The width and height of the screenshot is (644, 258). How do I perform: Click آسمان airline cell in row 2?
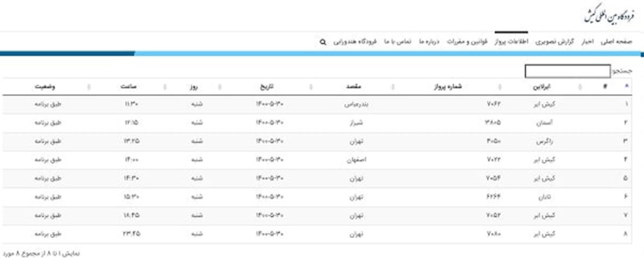[x=544, y=123]
